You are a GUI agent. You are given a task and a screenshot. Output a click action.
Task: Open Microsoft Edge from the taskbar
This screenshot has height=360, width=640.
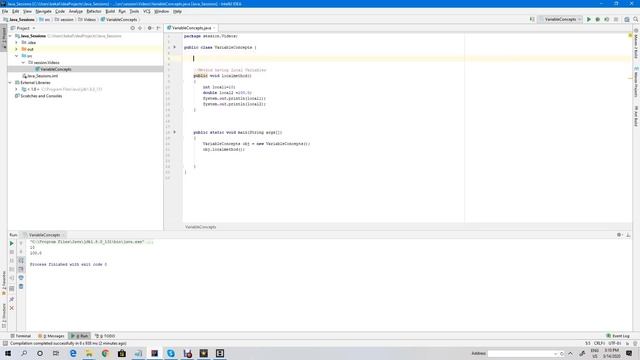click(x=73, y=353)
